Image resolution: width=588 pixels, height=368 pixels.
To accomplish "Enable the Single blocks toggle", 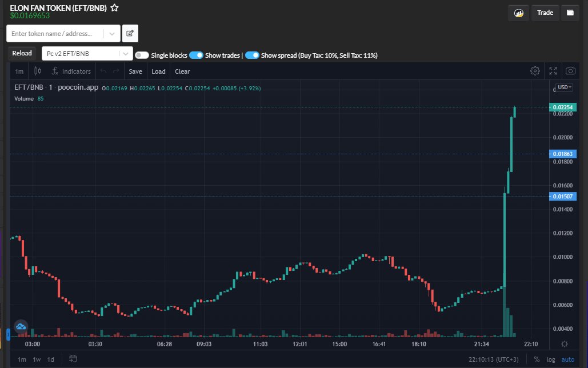I will (141, 53).
